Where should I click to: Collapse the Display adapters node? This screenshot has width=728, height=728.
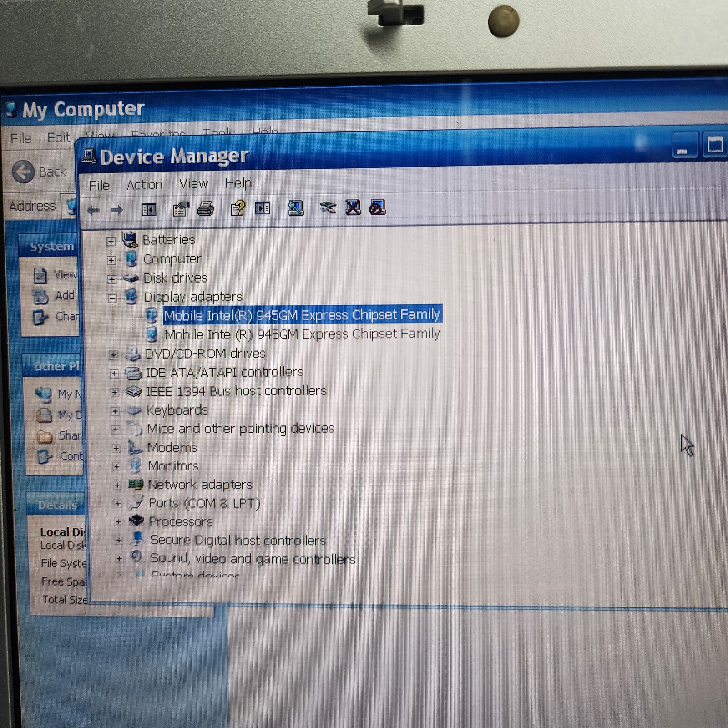112,298
